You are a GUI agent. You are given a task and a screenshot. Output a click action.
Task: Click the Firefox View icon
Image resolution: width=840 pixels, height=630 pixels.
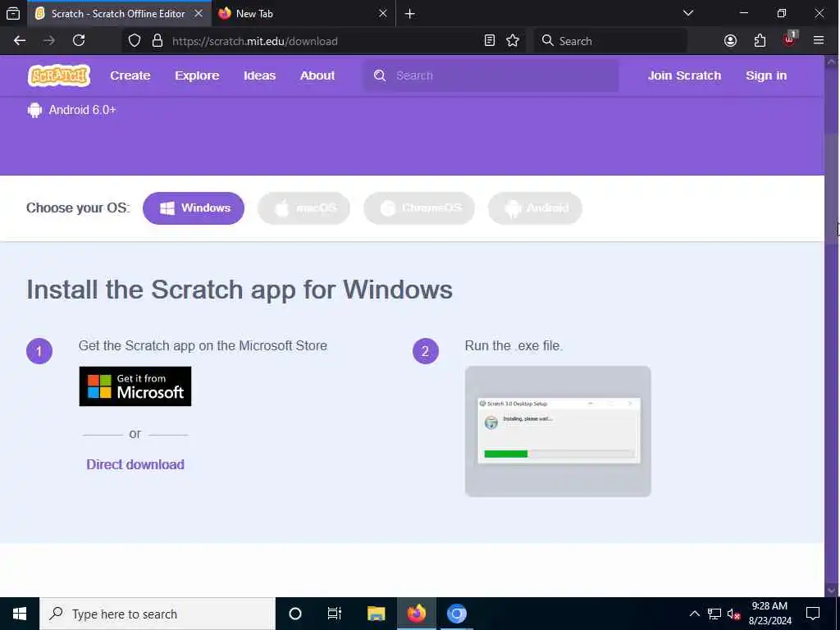pos(13,13)
